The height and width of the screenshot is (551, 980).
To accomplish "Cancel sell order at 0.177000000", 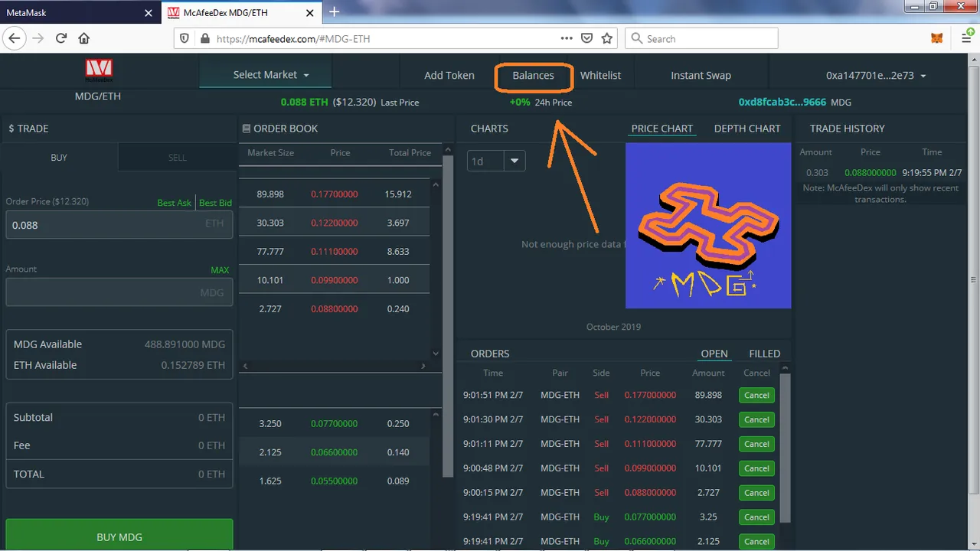I will [756, 395].
